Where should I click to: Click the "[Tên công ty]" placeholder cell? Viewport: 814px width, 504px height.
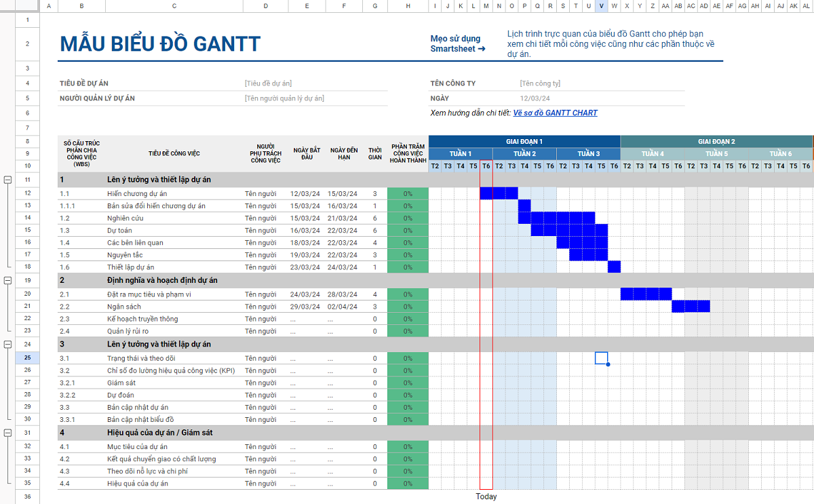pos(540,83)
